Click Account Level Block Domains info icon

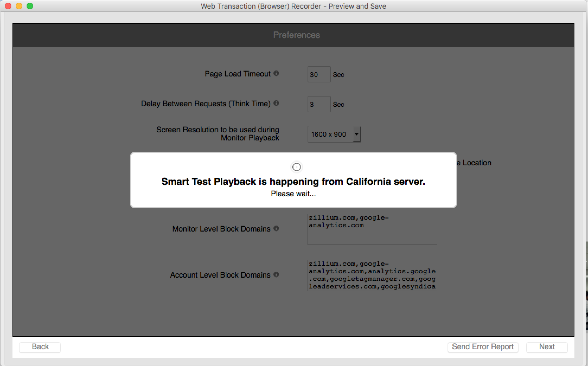(x=276, y=275)
